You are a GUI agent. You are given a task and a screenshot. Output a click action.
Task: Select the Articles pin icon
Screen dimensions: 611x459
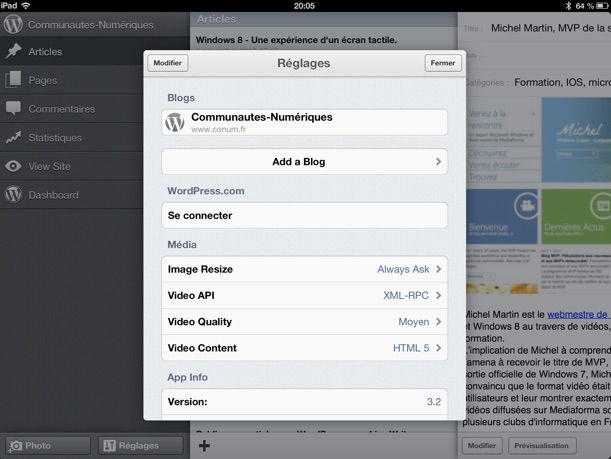pyautogui.click(x=13, y=51)
